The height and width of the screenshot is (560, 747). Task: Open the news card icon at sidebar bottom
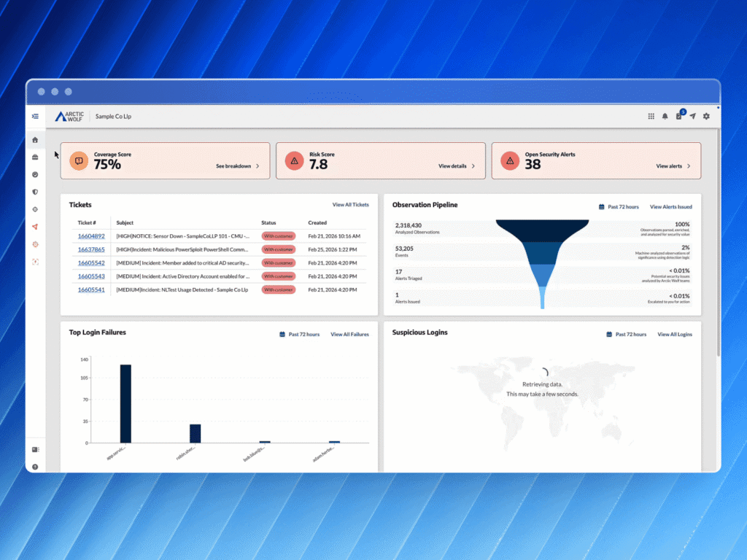tap(35, 449)
